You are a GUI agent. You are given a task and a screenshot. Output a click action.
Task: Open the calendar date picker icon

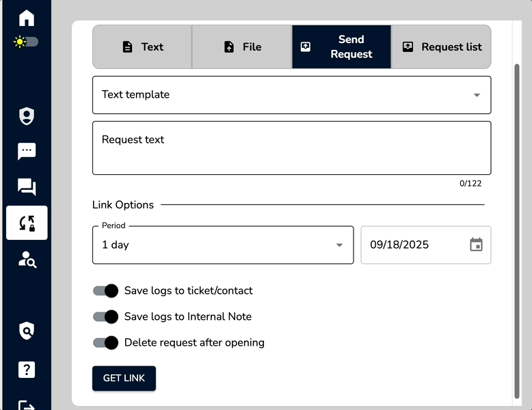click(476, 245)
